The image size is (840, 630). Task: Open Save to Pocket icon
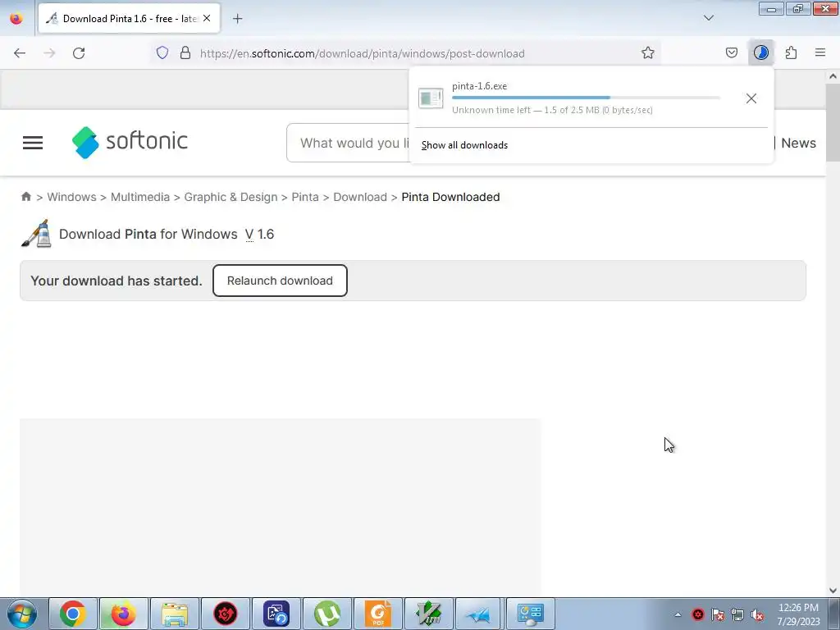(x=731, y=53)
